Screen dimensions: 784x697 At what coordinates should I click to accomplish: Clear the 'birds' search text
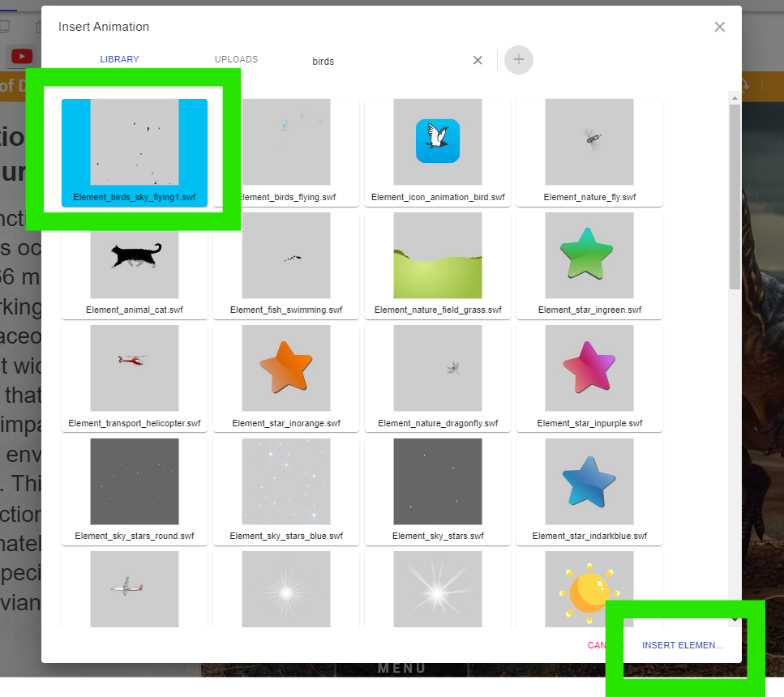[x=478, y=61]
